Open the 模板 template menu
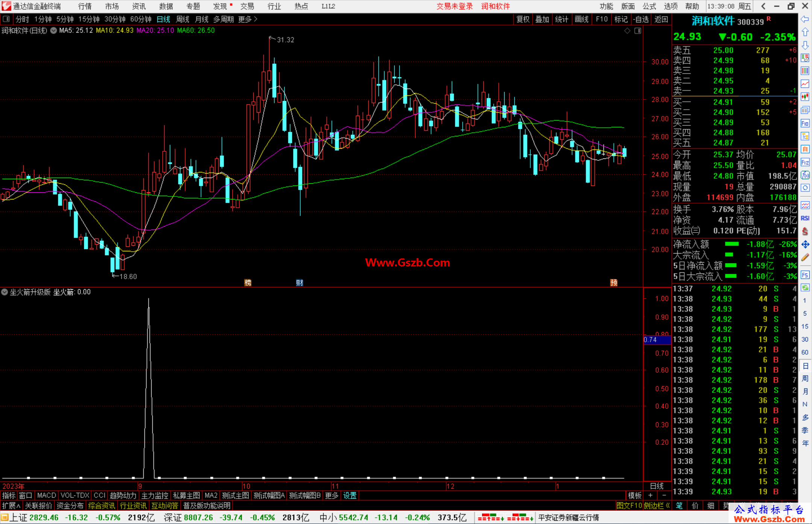Image resolution: width=812 pixels, height=524 pixels. pos(635,495)
